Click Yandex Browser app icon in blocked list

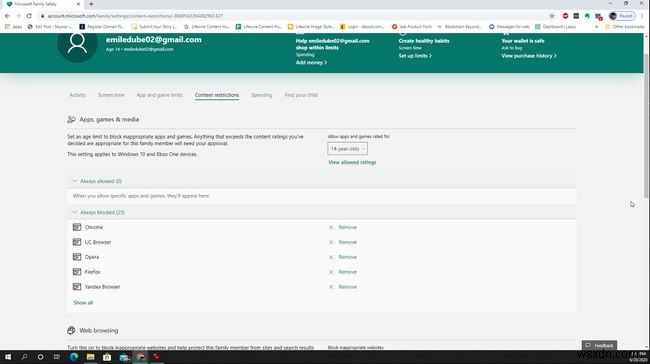click(77, 287)
